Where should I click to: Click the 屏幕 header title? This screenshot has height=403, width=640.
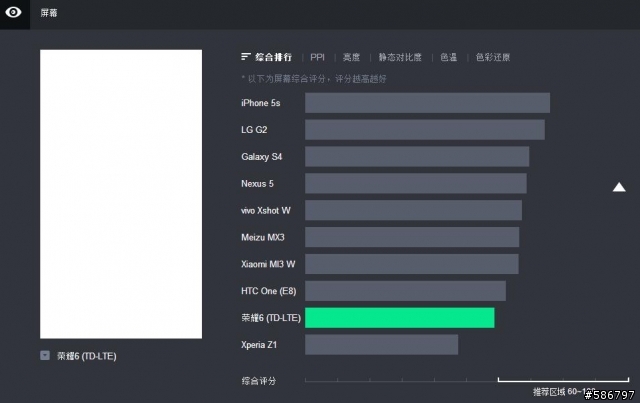tap(49, 13)
